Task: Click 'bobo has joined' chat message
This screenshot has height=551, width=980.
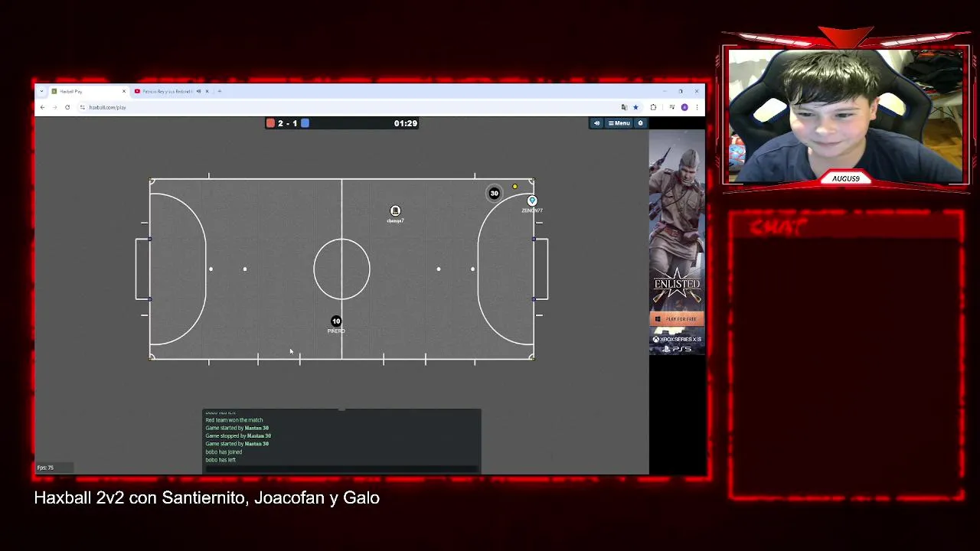Action: coord(224,452)
